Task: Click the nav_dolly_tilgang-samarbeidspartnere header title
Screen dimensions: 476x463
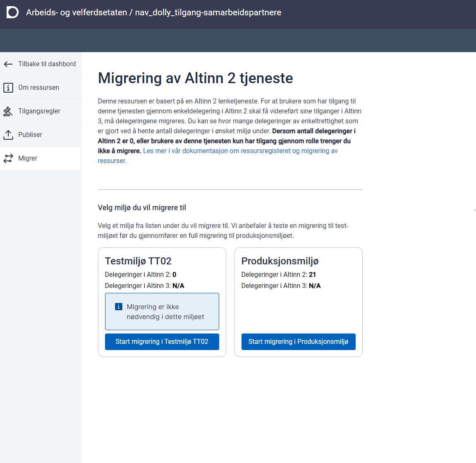Action: click(208, 12)
